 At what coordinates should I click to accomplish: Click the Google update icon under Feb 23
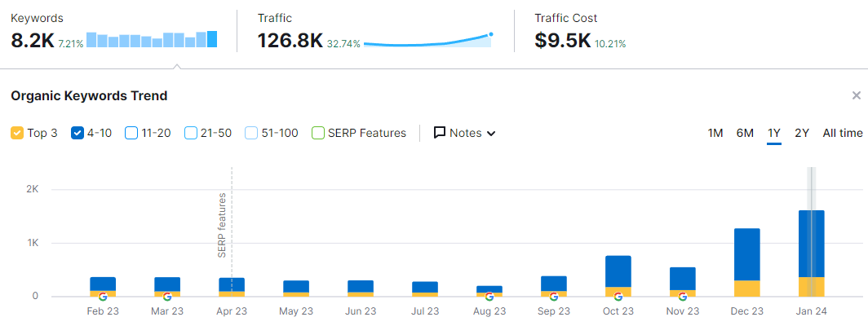(x=103, y=297)
